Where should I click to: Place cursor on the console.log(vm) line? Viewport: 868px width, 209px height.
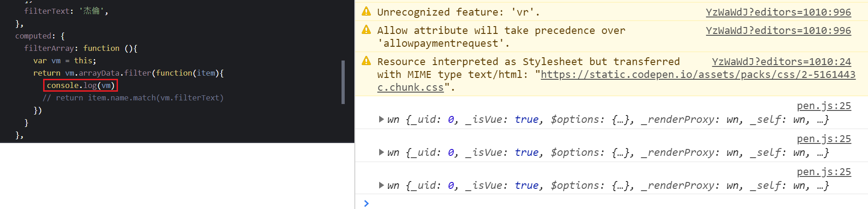coord(80,85)
